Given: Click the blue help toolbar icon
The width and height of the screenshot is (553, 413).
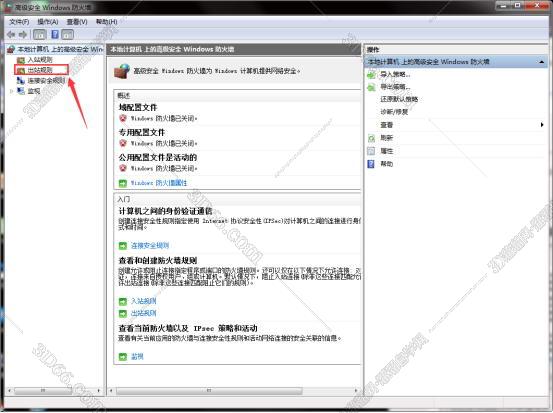Looking at the screenshot, I should coord(55,35).
